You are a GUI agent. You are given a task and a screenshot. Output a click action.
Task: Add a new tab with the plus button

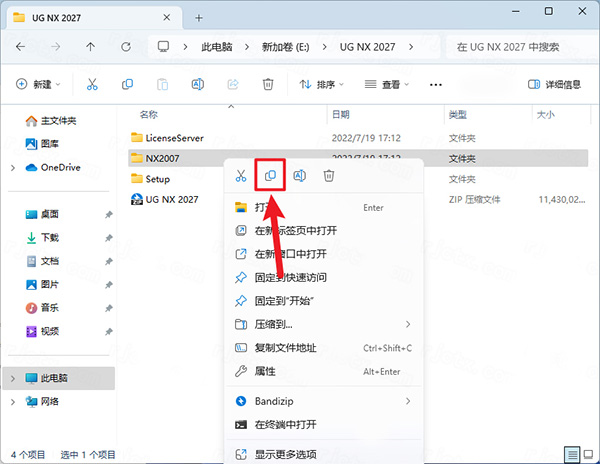point(199,18)
